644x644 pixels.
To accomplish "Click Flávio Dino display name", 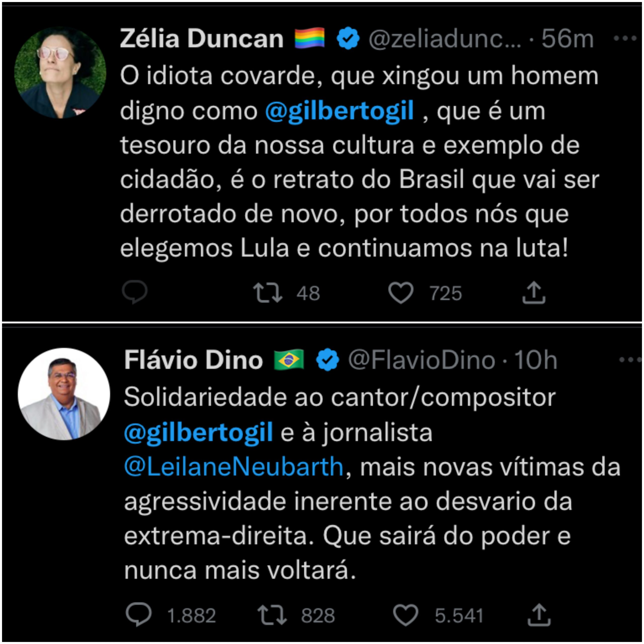I will [194, 360].
